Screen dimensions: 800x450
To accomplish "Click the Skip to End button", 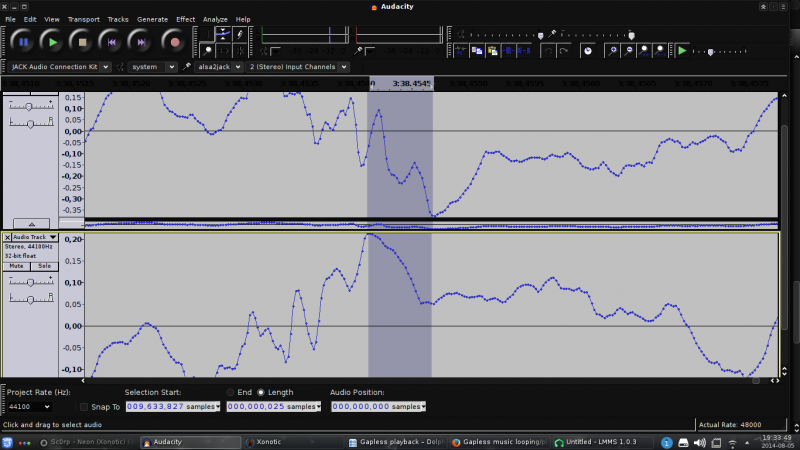I will [x=143, y=42].
